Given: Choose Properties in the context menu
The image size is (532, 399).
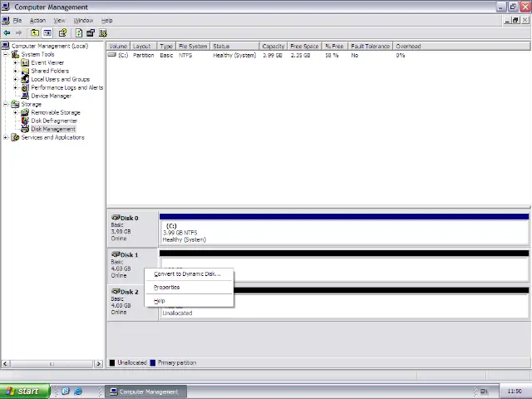Looking at the screenshot, I should click(189, 287).
